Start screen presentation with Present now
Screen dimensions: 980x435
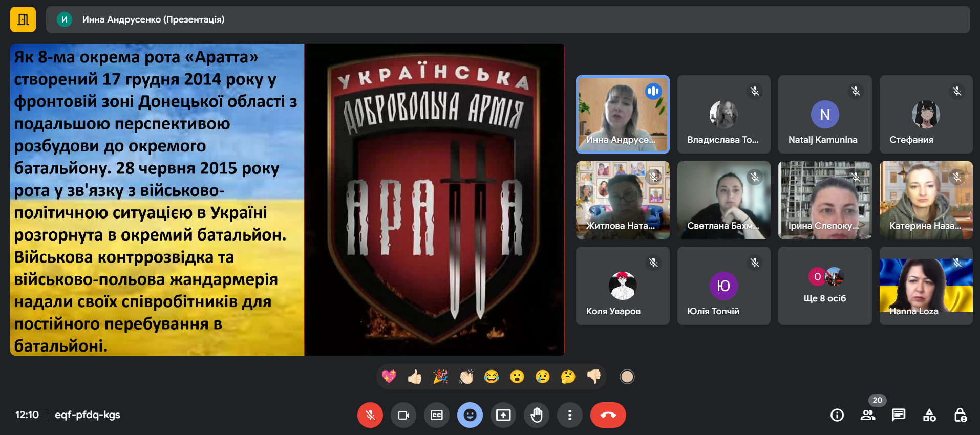pyautogui.click(x=503, y=415)
